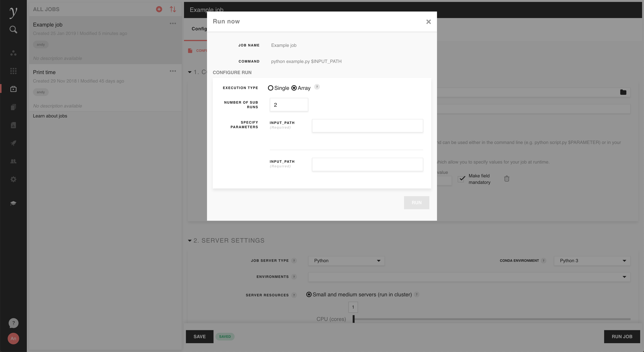Click the CPU cores slider handle
644x352 pixels.
(x=353, y=319)
